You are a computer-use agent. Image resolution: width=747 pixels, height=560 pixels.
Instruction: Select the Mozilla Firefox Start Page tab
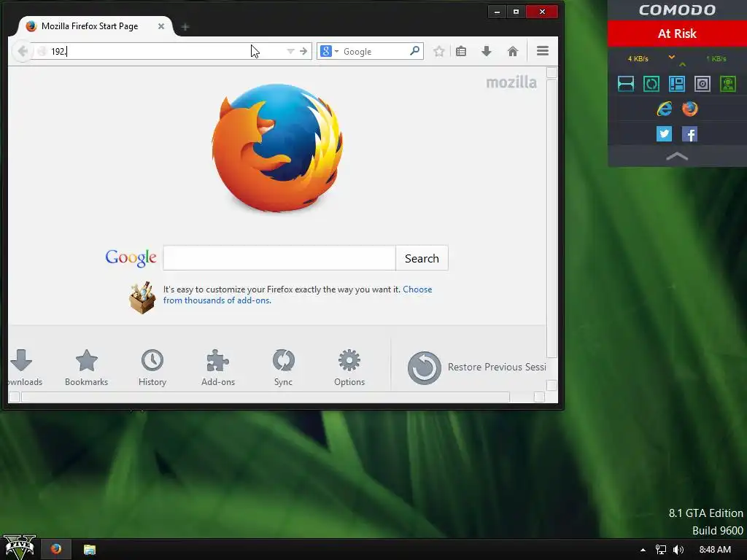point(90,26)
